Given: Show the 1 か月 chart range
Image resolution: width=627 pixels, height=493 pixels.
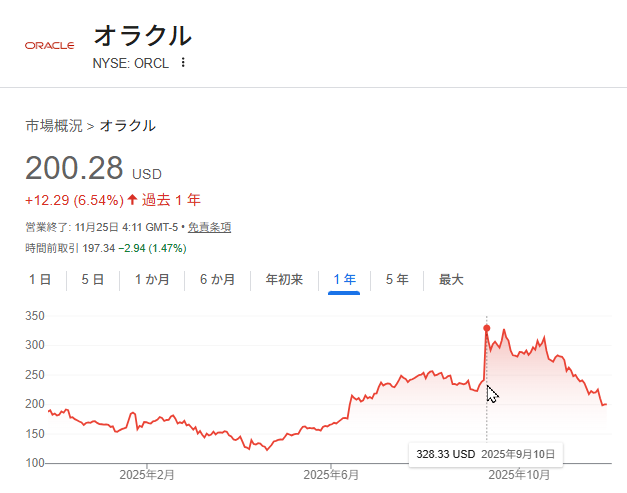Looking at the screenshot, I should pos(152,280).
